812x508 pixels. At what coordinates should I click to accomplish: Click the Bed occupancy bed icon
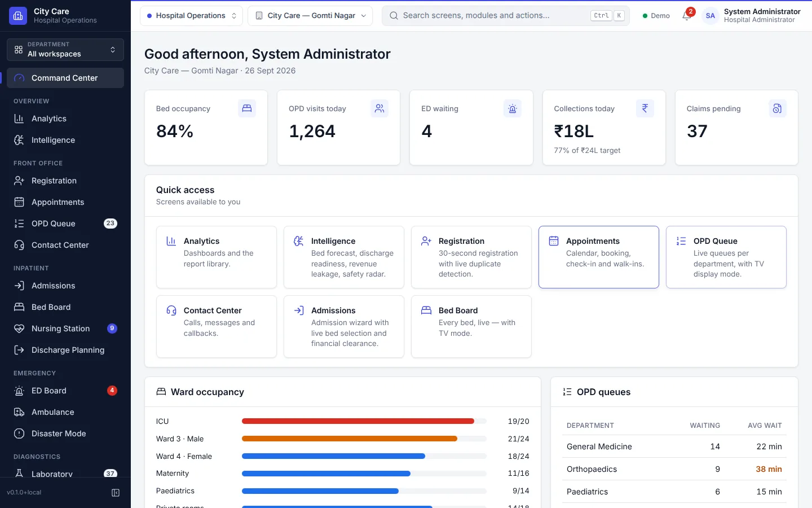247,108
